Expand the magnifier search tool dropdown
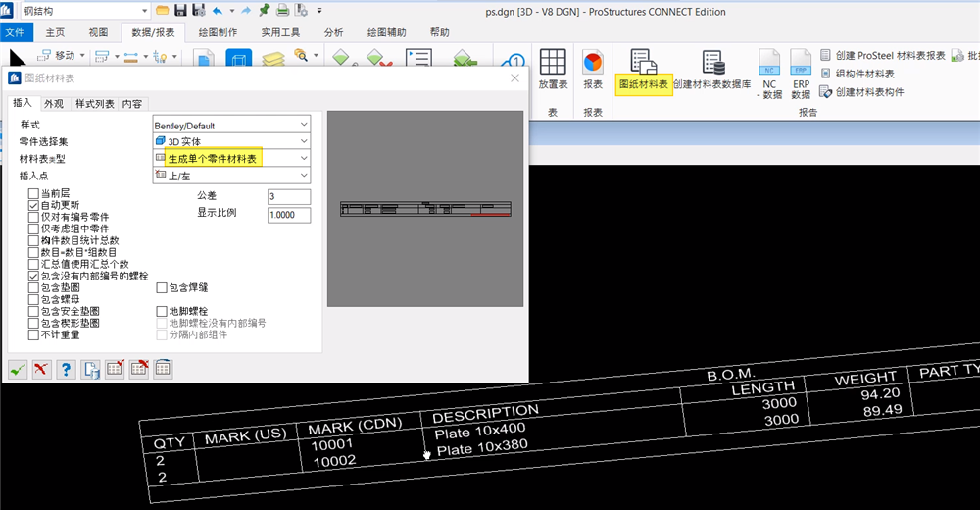The image size is (980, 510). [x=316, y=56]
